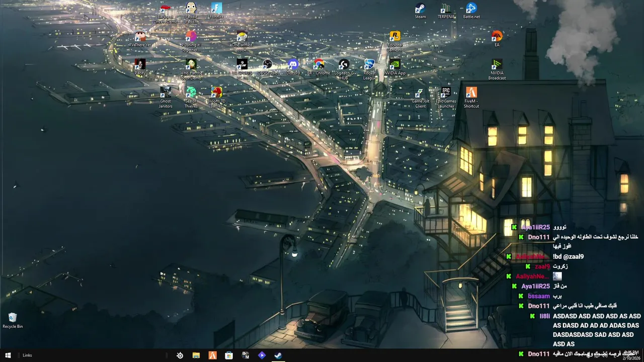Viewport: 644px width, 362px height.
Task: Open the NVIDIA App shortcut
Action: click(395, 67)
